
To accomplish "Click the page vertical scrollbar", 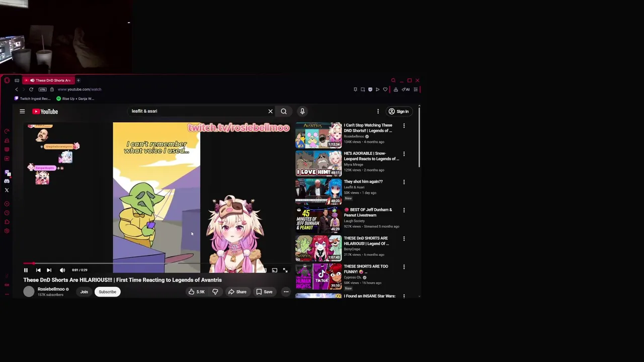I will point(419,137).
